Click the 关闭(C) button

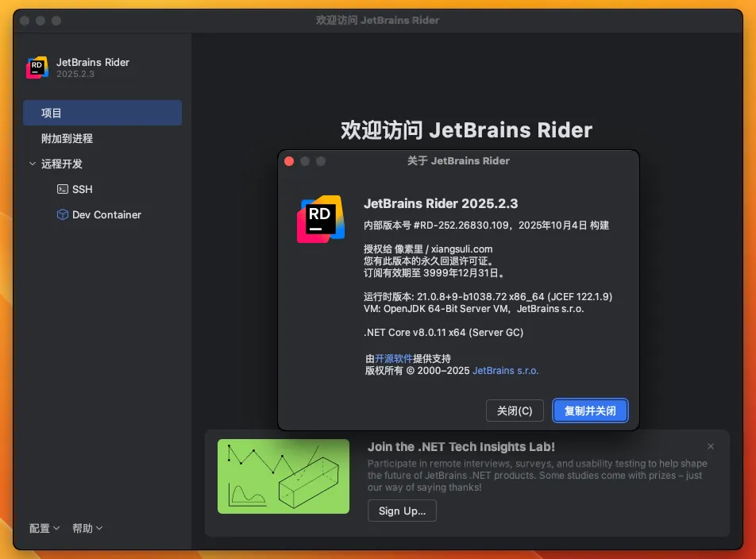pyautogui.click(x=515, y=411)
